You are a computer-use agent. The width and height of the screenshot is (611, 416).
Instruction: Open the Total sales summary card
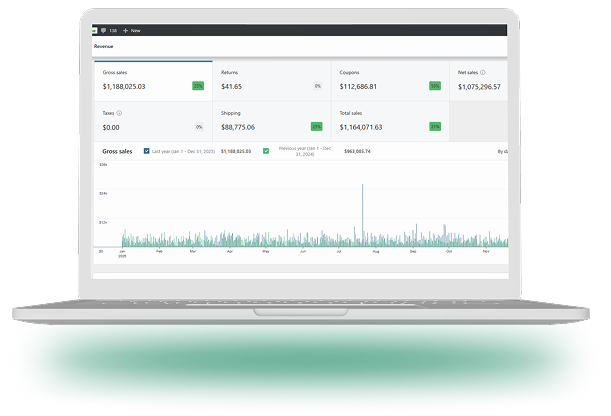point(389,121)
